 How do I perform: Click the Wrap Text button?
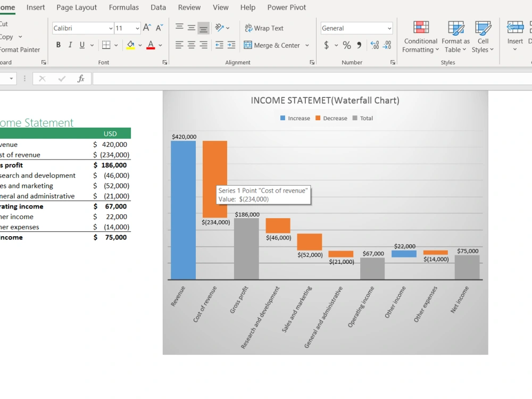point(264,28)
